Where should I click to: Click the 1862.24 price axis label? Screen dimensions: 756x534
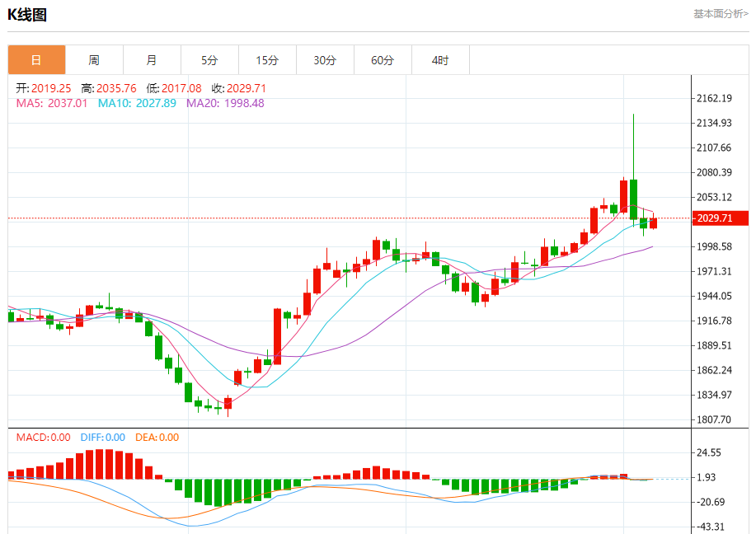click(x=714, y=370)
